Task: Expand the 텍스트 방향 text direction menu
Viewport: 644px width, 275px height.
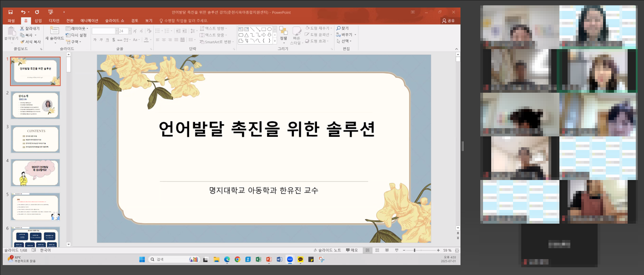Action: (213, 29)
